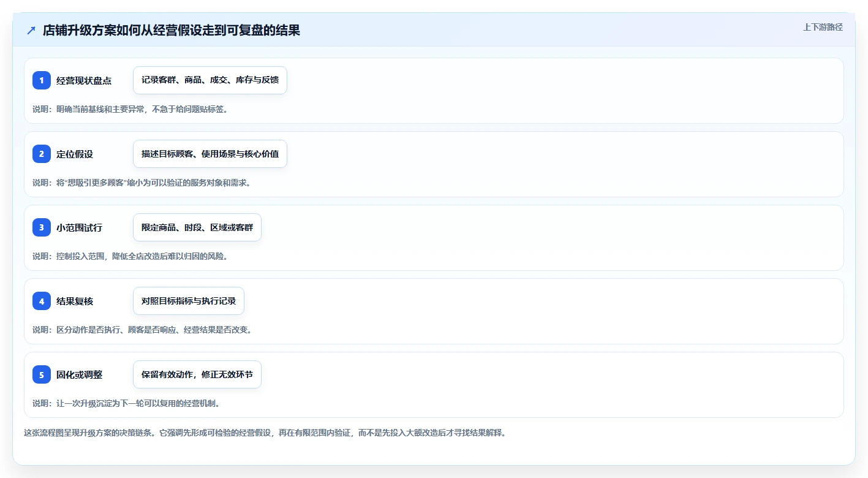Click the summary paragraph starting 这张流程图呈现
The height and width of the screenshot is (478, 868).
click(x=265, y=433)
